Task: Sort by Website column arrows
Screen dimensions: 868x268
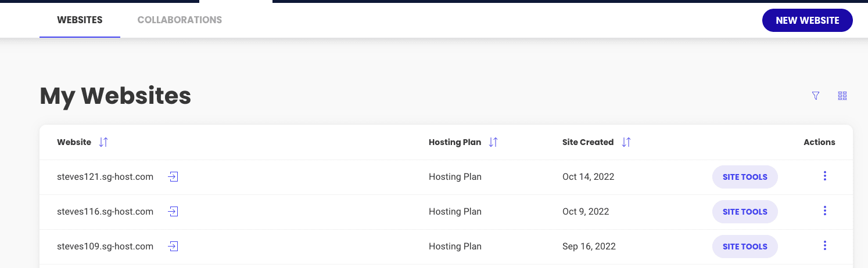Action: (x=103, y=142)
